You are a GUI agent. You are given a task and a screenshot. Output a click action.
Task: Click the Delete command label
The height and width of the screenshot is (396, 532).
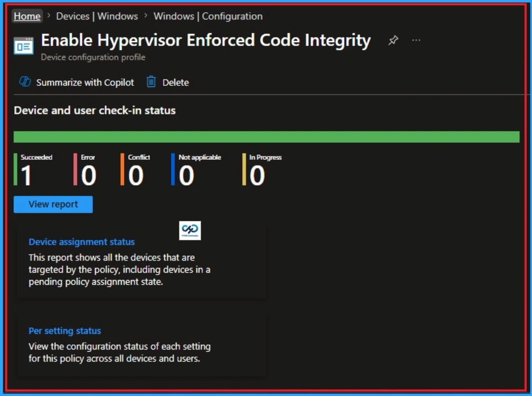click(175, 82)
